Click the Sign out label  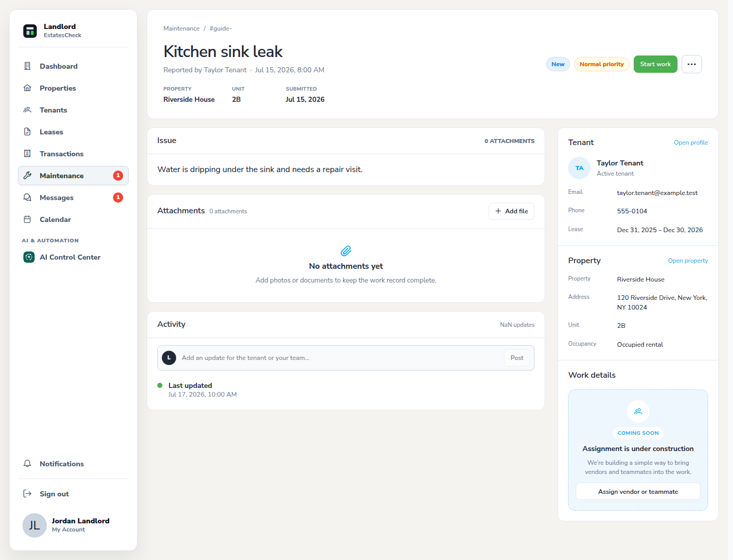click(54, 494)
